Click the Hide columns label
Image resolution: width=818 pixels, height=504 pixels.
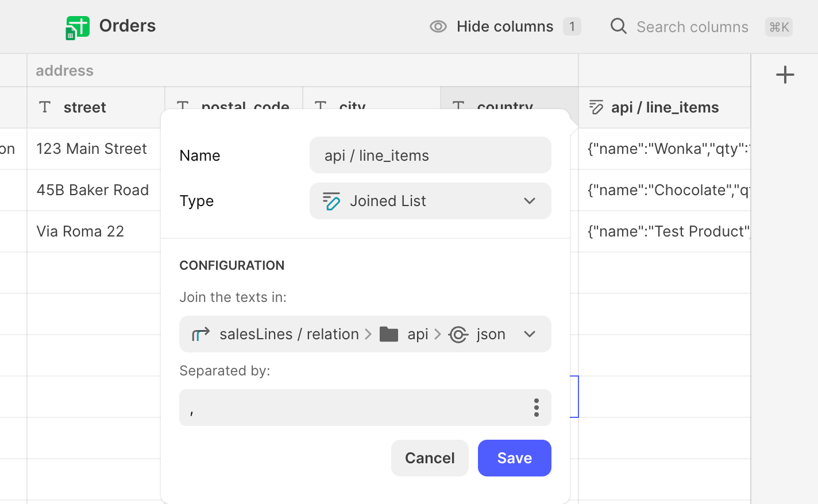click(x=505, y=26)
